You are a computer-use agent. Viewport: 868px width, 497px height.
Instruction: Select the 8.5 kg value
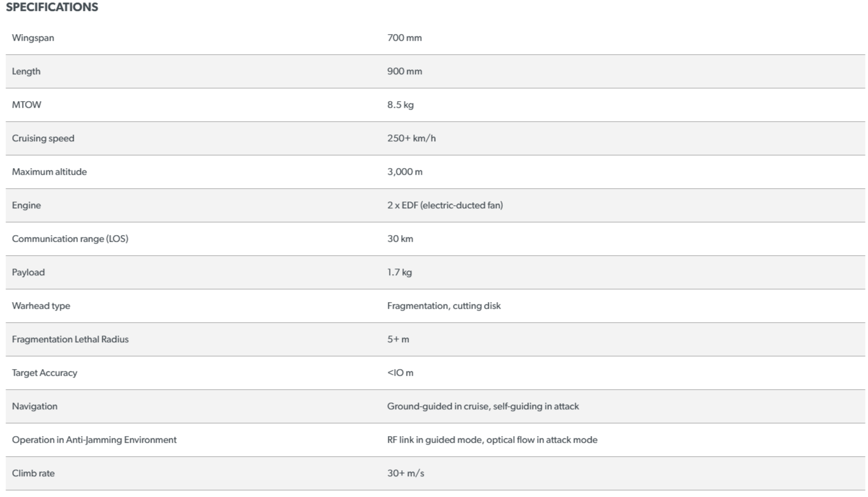[x=400, y=105]
